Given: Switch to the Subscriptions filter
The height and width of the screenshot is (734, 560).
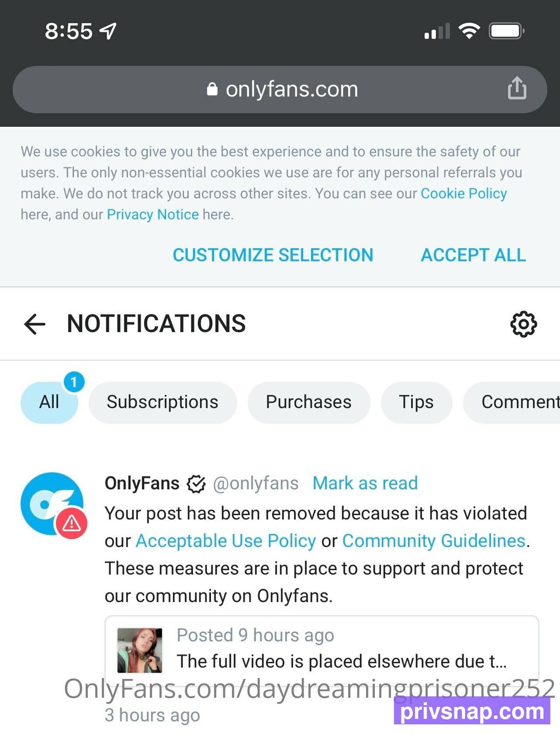Looking at the screenshot, I should tap(163, 402).
